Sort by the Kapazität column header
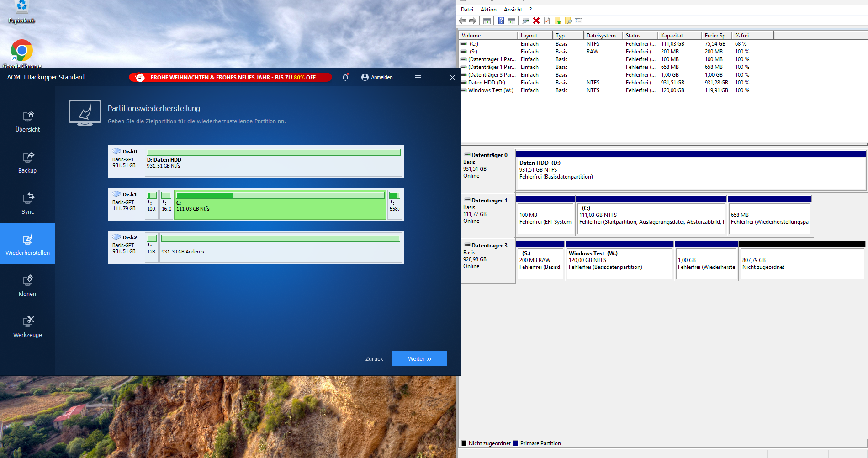Screen dimensions: 868x458 click(x=679, y=35)
